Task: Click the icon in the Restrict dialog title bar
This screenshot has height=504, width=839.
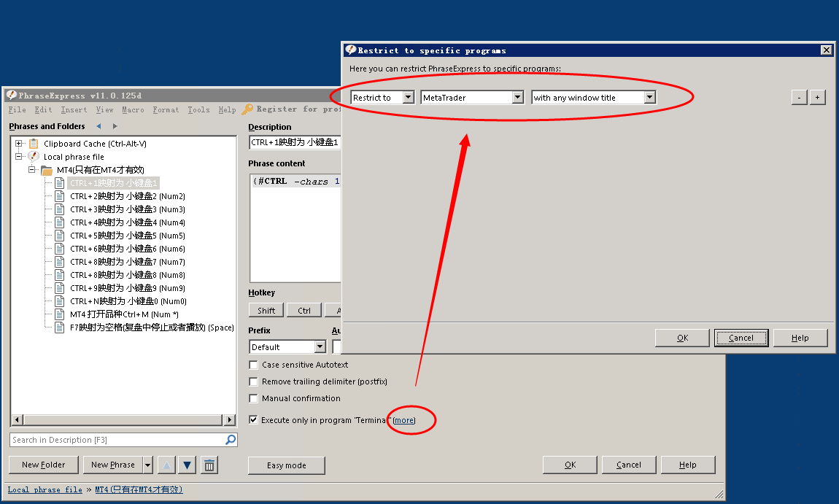Action: [x=351, y=50]
